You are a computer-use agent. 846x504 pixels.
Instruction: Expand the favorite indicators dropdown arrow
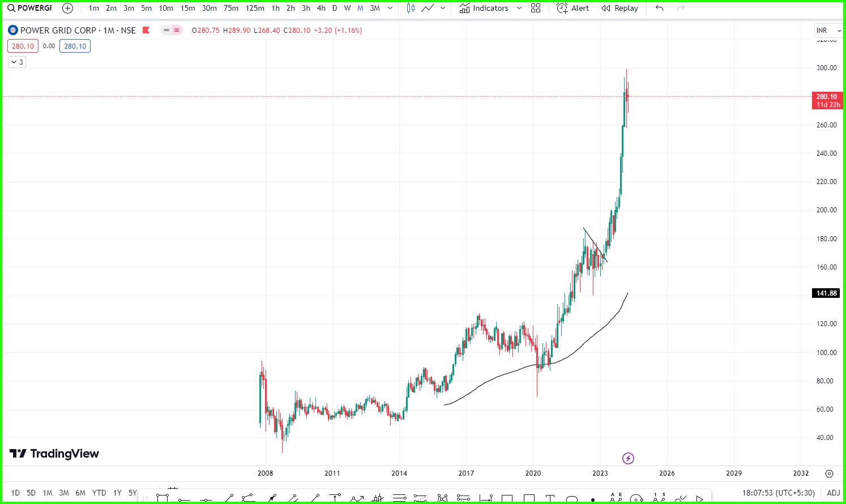pyautogui.click(x=519, y=8)
